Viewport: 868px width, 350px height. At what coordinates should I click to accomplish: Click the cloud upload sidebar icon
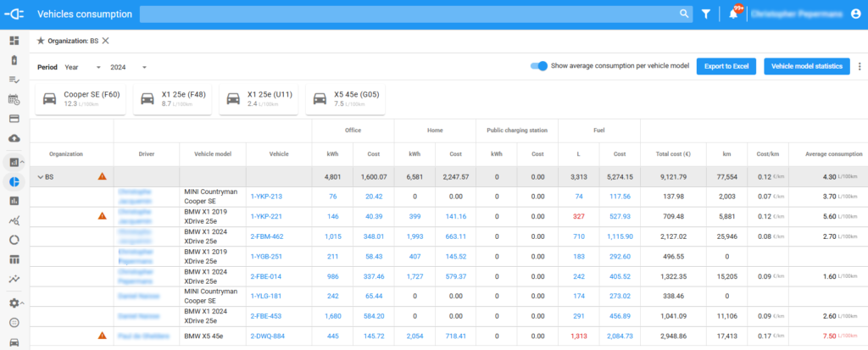pos(14,138)
